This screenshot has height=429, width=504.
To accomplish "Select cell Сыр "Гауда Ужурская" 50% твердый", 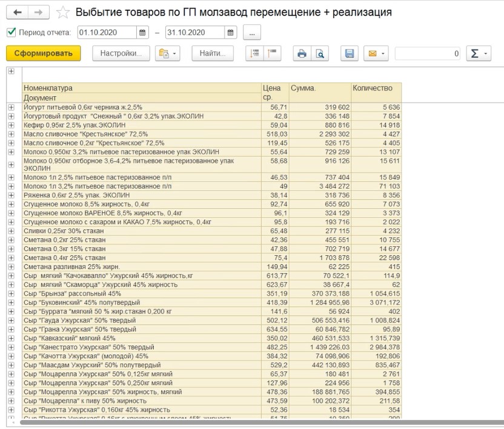I will [142, 321].
